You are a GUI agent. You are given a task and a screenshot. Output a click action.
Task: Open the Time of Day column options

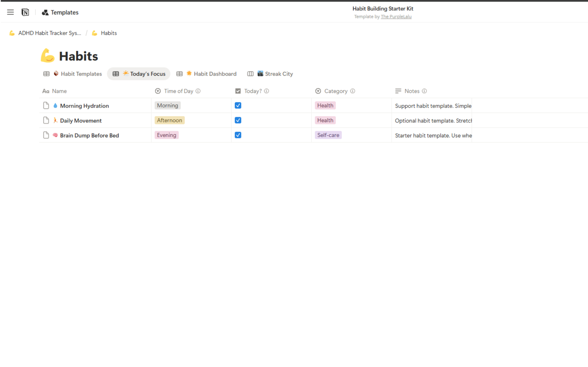click(x=178, y=91)
